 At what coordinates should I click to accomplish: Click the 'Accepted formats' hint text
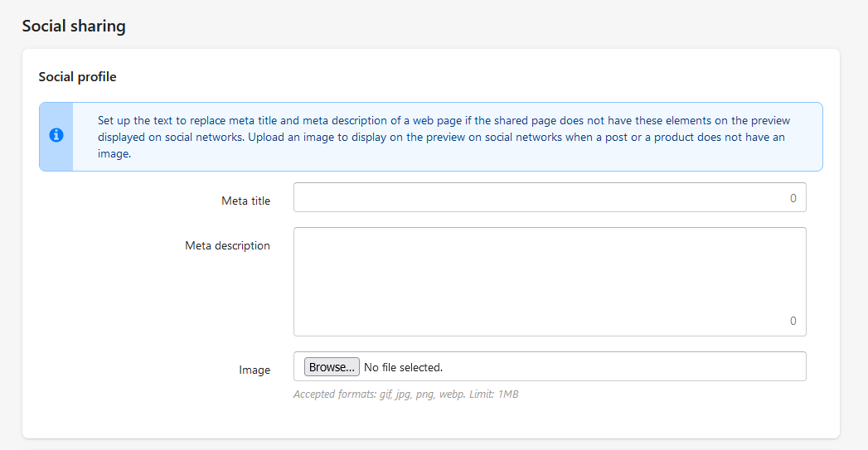pos(405,394)
